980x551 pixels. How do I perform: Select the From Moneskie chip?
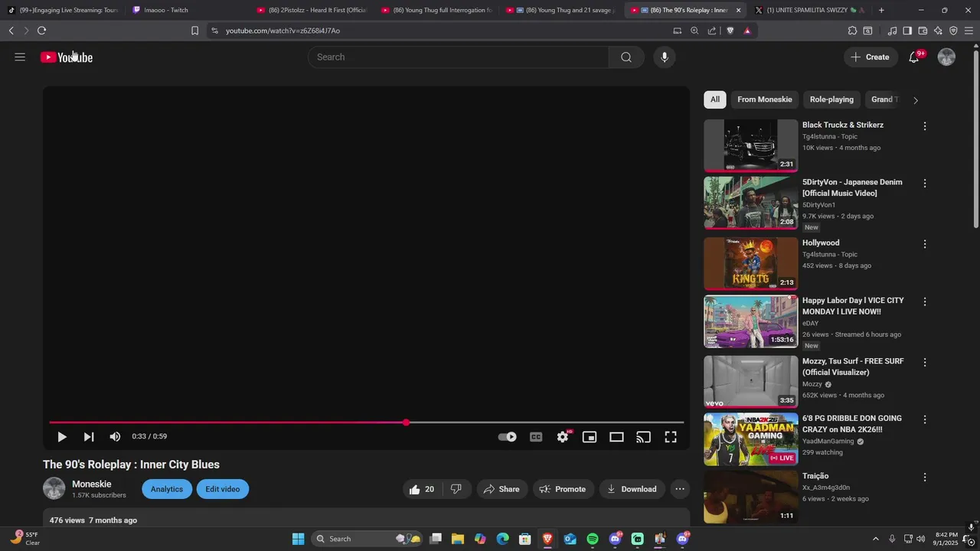[765, 99]
